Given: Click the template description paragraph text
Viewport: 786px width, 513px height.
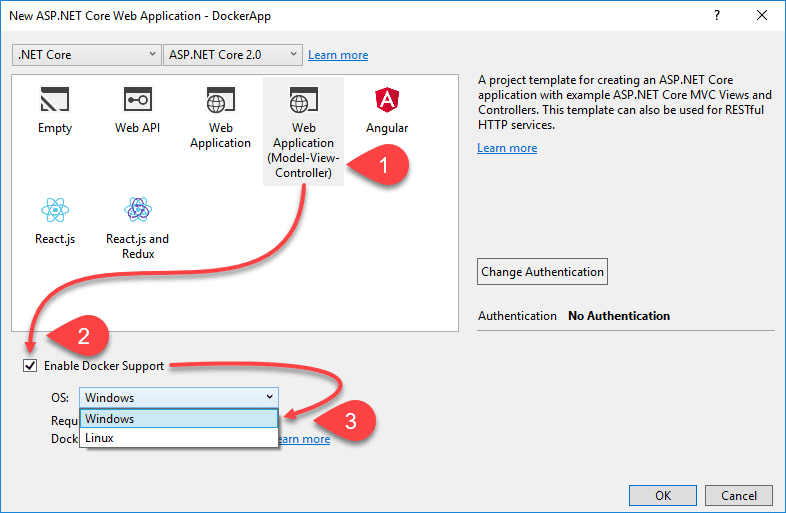Looking at the screenshot, I should click(x=625, y=102).
